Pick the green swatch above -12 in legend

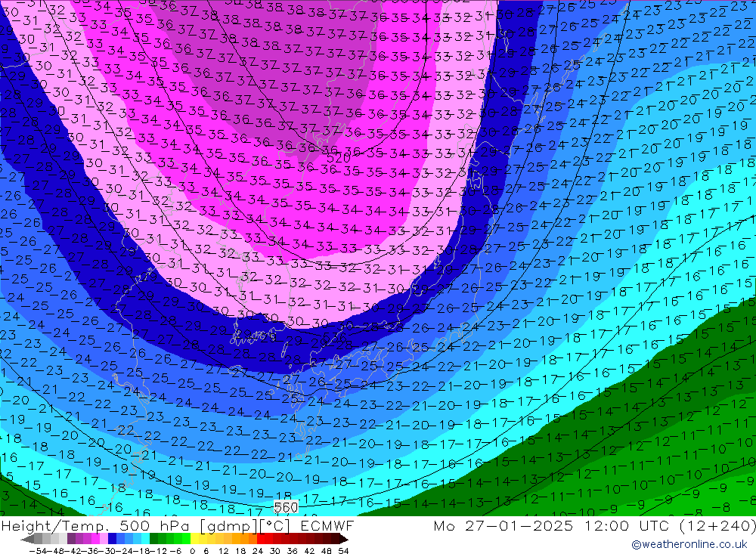pos(162,539)
